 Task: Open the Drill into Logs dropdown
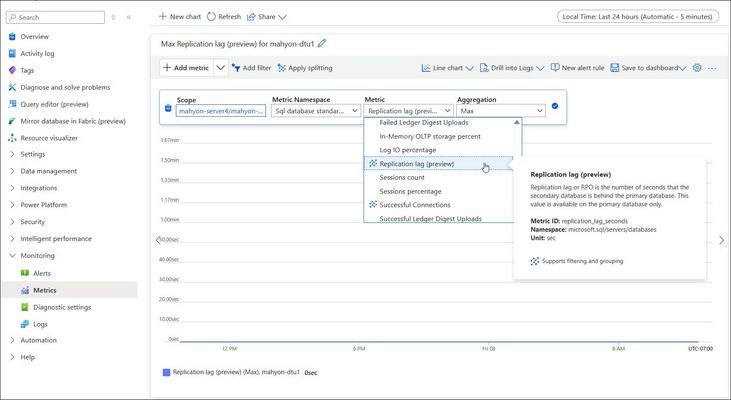tap(512, 68)
